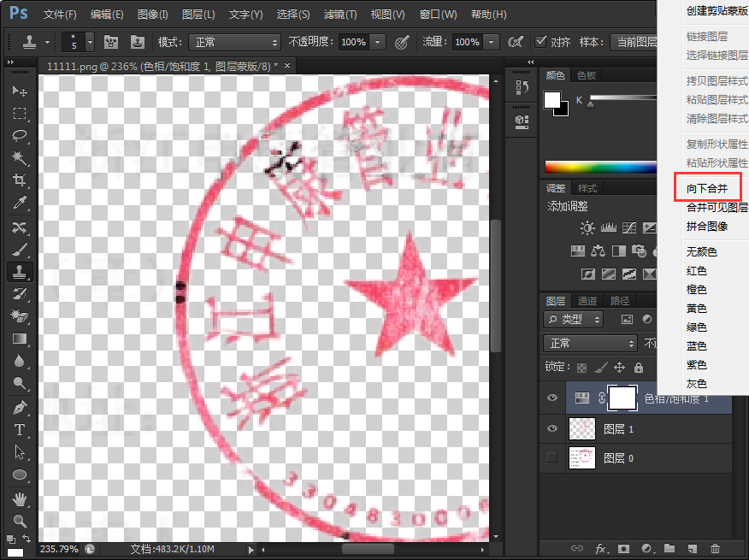Image resolution: width=749 pixels, height=560 pixels.
Task: Click the K slider handle
Action: pyautogui.click(x=591, y=103)
